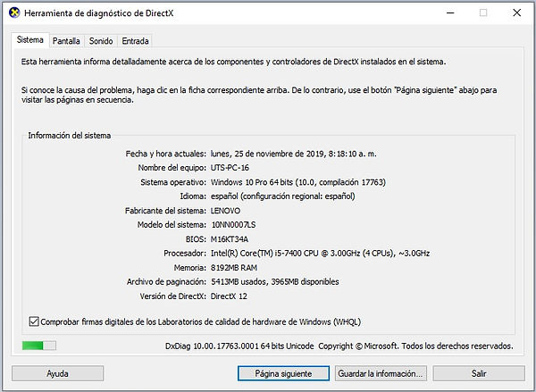536x392 pixels.
Task: Click the current date and time value
Action: tap(294, 154)
